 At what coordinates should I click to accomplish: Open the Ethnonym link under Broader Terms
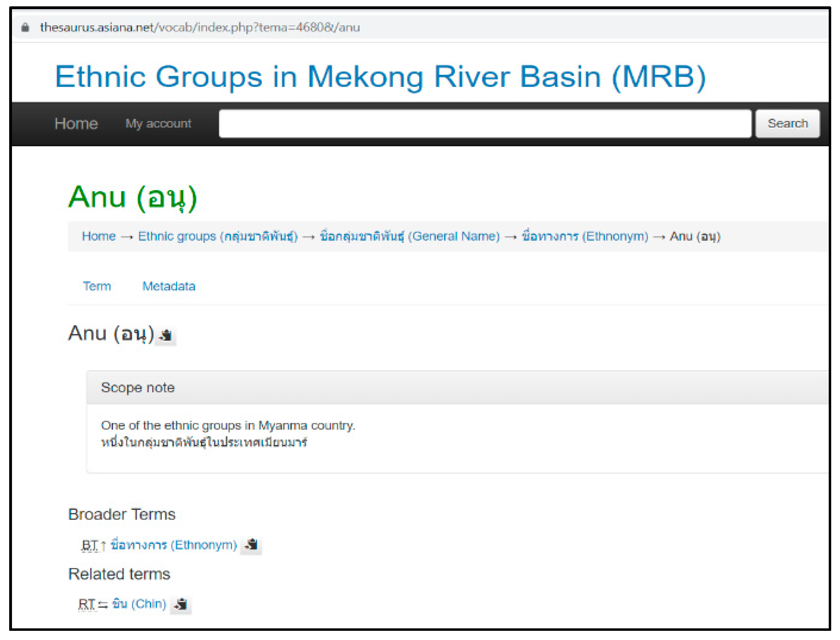pyautogui.click(x=174, y=545)
